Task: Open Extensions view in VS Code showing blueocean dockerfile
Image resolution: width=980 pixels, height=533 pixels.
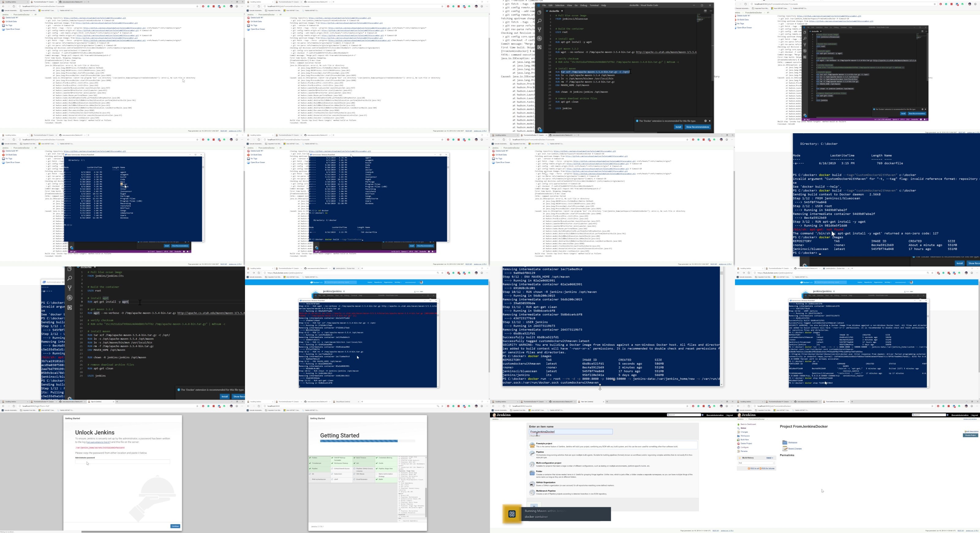Action: [x=539, y=47]
